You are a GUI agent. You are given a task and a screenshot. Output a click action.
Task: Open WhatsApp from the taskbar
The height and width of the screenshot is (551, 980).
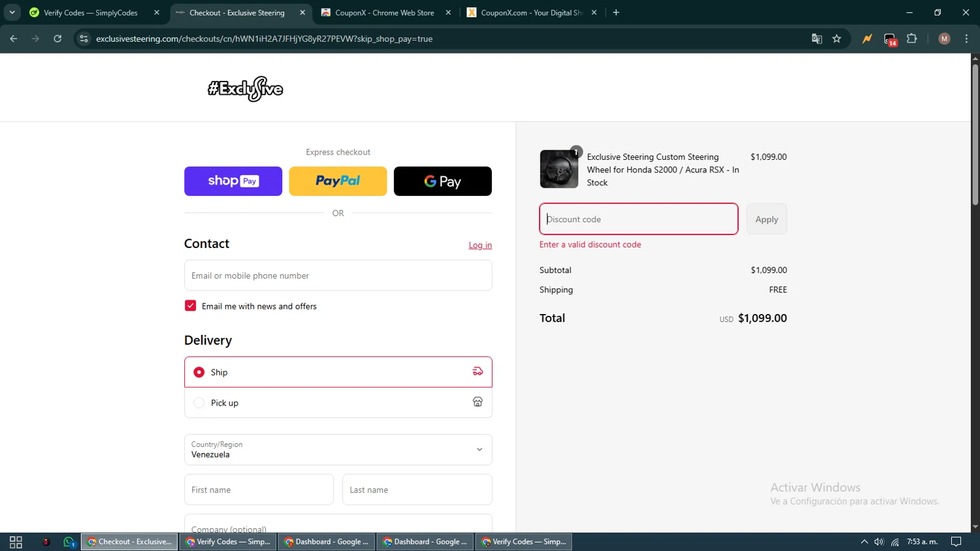pos(69,542)
